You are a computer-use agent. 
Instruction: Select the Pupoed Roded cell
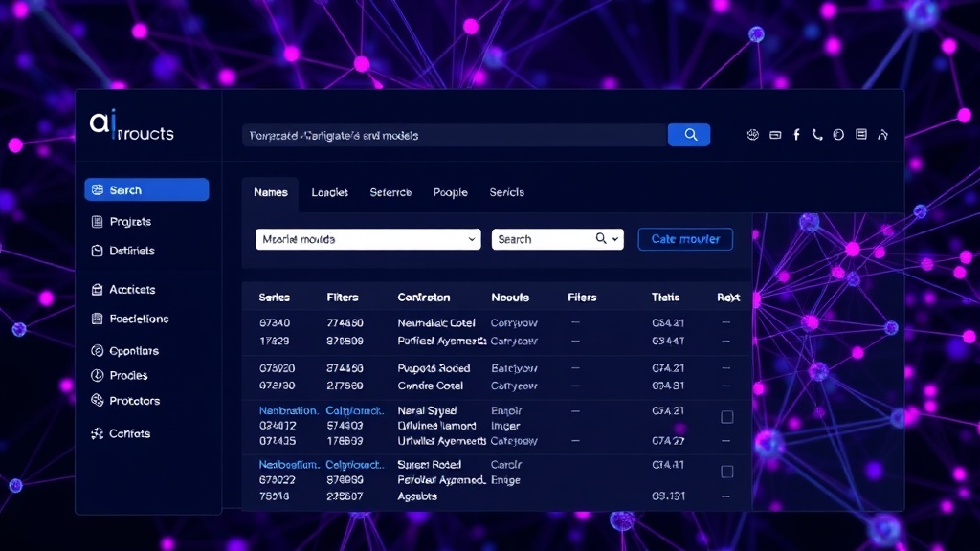(434, 368)
